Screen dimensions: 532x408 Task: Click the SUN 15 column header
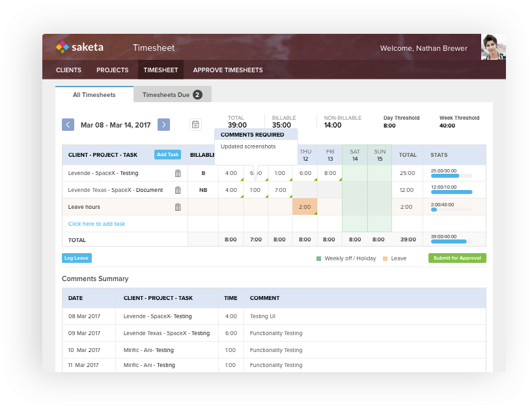pyautogui.click(x=380, y=155)
